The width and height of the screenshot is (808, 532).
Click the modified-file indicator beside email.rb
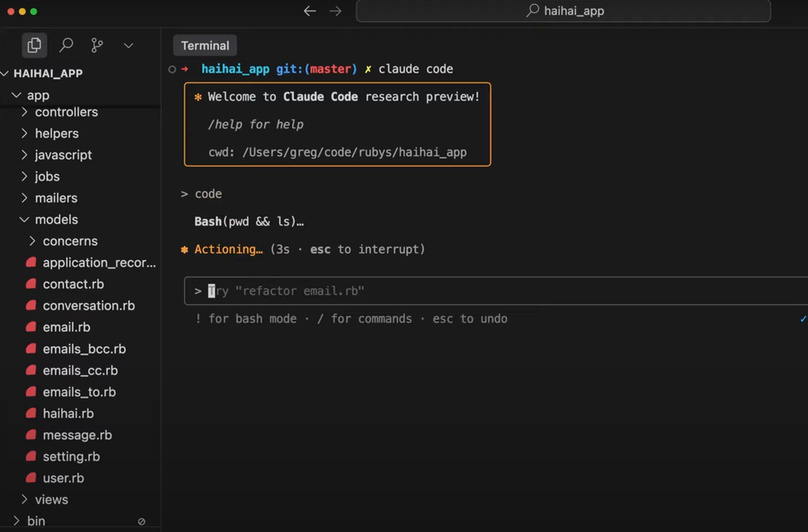click(30, 327)
